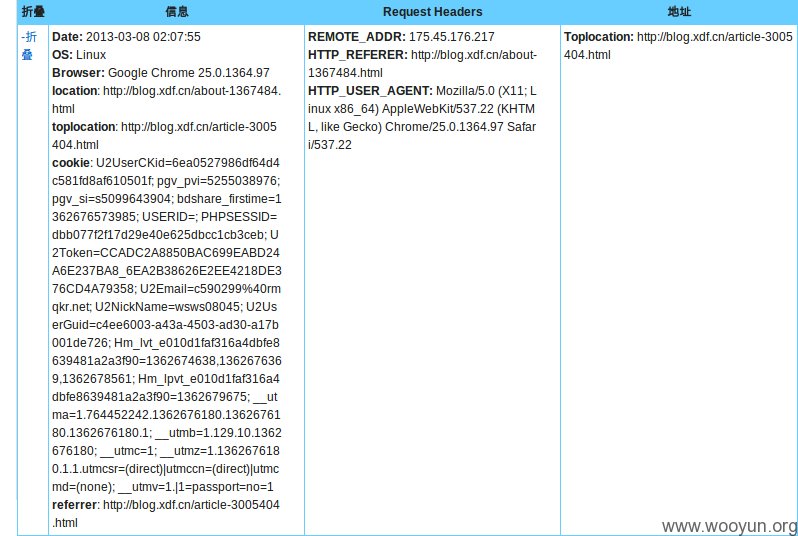Click the 信息 column header
Image resolution: width=798 pixels, height=536 pixels.
point(177,11)
